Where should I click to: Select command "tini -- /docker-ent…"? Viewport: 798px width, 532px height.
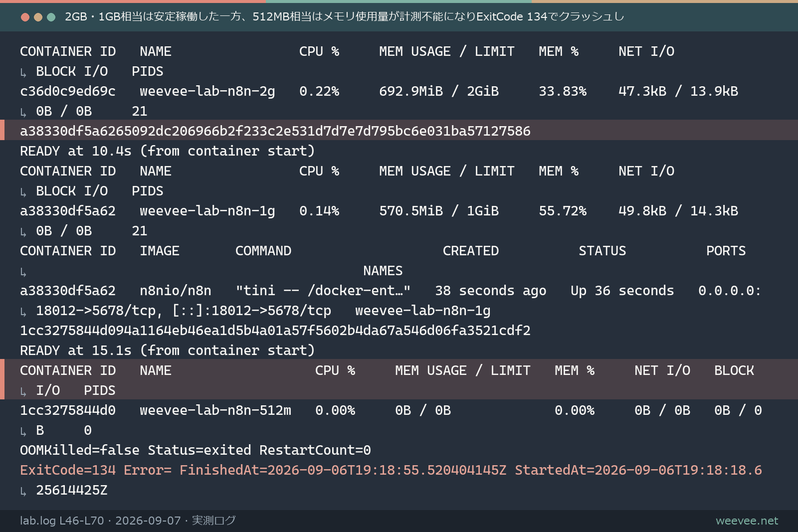pos(323,291)
